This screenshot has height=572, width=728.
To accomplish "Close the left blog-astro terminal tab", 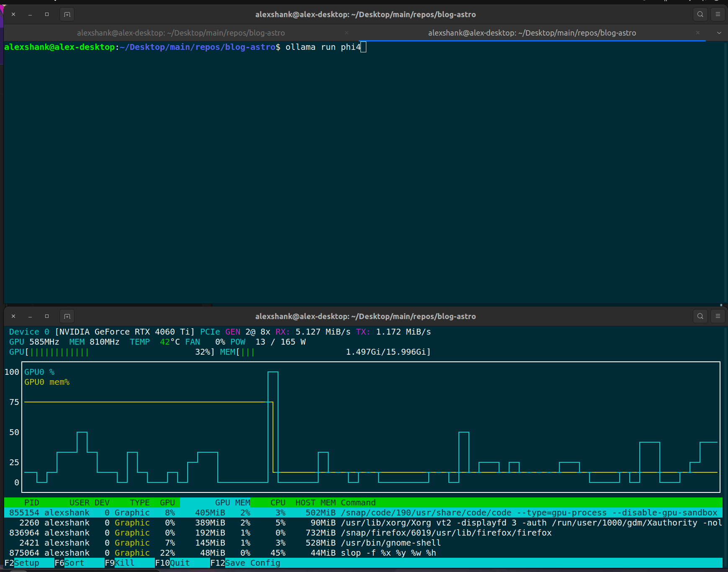I will 347,33.
